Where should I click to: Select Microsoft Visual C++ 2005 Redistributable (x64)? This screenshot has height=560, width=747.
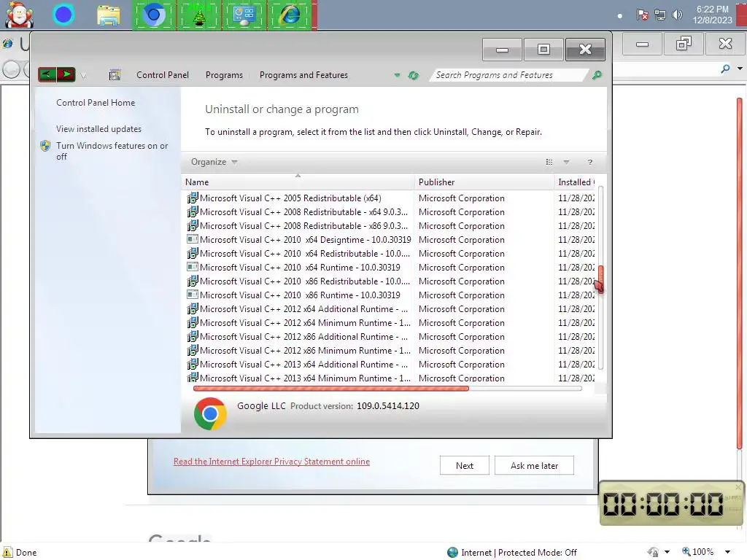pyautogui.click(x=391, y=198)
